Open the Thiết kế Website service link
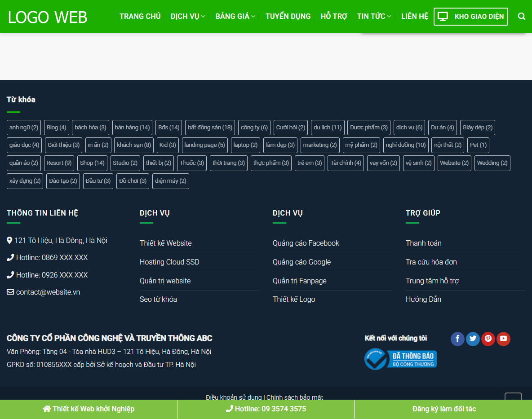The image size is (532, 419). click(x=166, y=243)
